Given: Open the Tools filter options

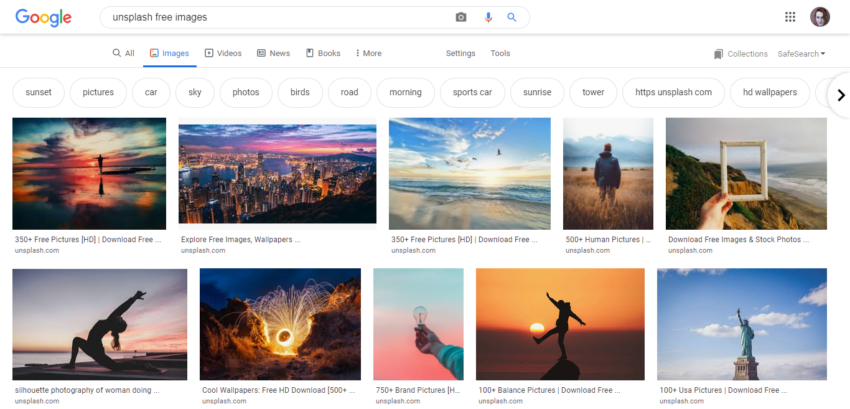Looking at the screenshot, I should [500, 53].
